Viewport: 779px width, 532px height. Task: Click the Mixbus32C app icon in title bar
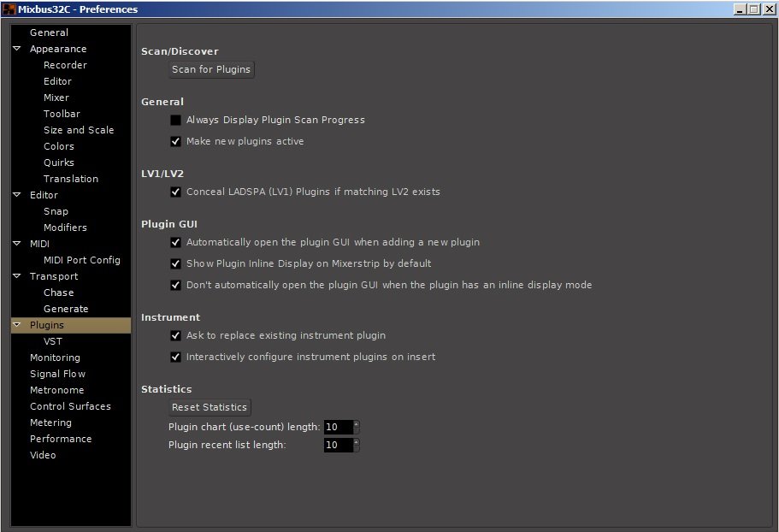tap(9, 9)
